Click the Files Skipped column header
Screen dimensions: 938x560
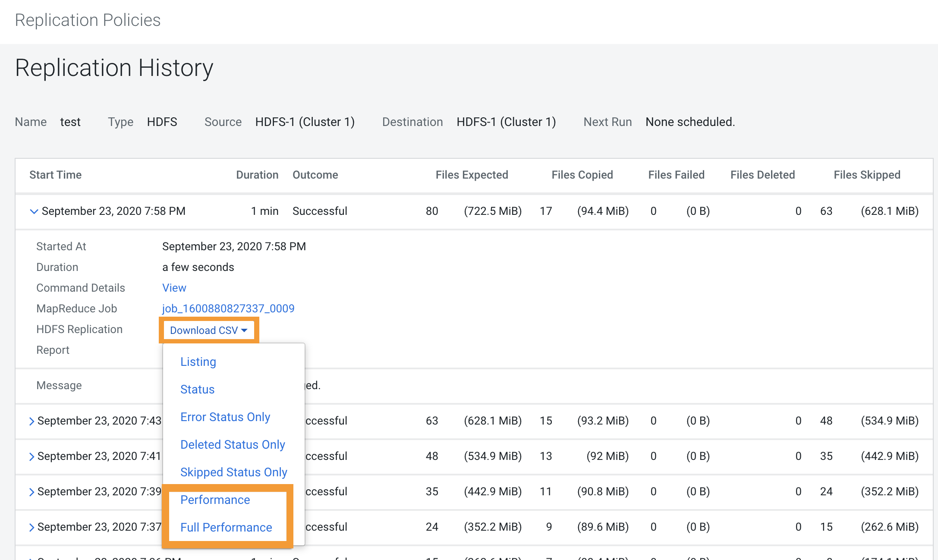pos(866,175)
